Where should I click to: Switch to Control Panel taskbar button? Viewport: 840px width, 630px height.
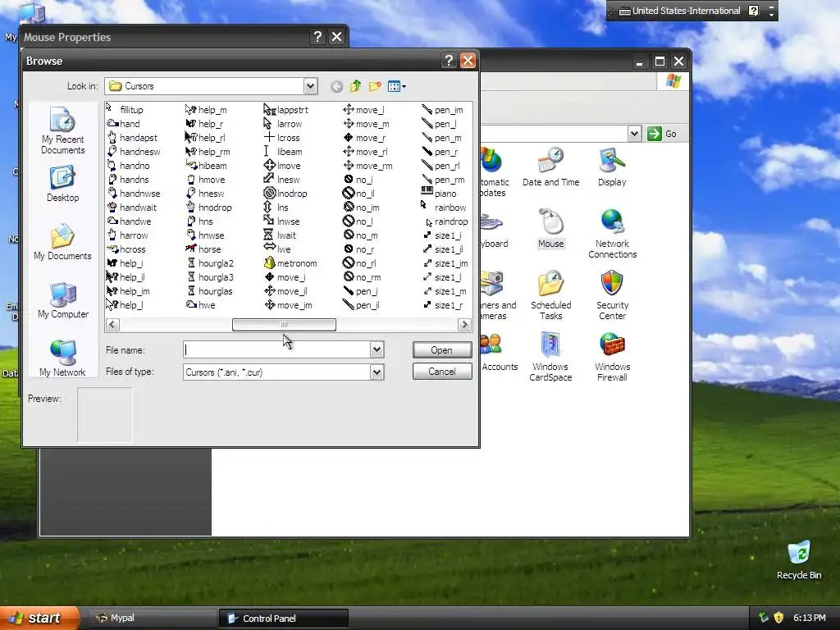[x=284, y=619]
